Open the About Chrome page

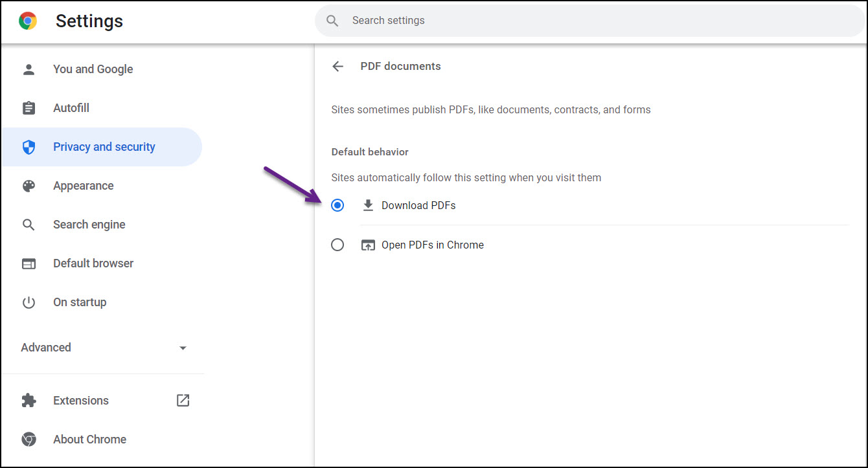click(102, 440)
